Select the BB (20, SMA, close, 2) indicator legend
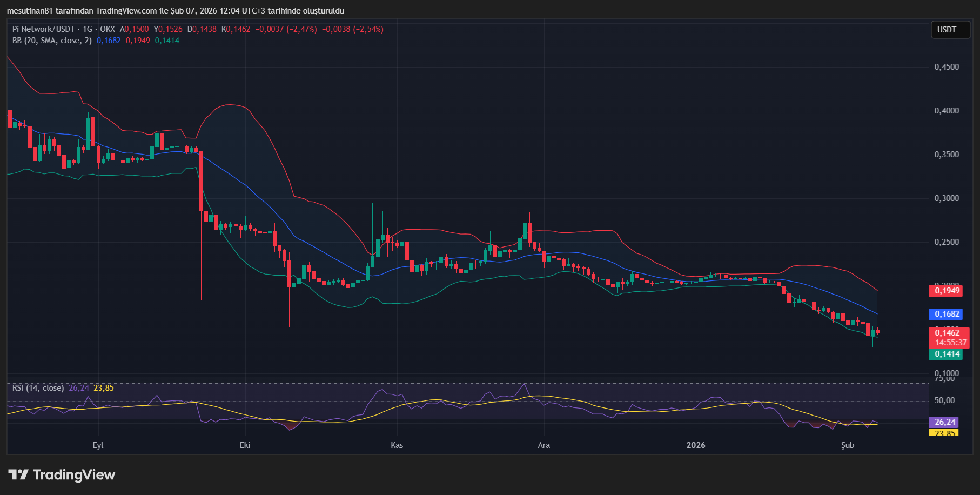 coord(52,41)
